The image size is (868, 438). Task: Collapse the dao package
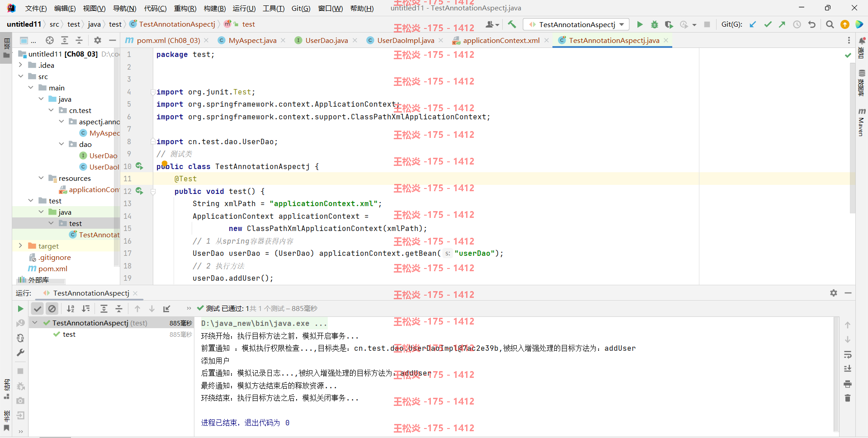tap(61, 144)
